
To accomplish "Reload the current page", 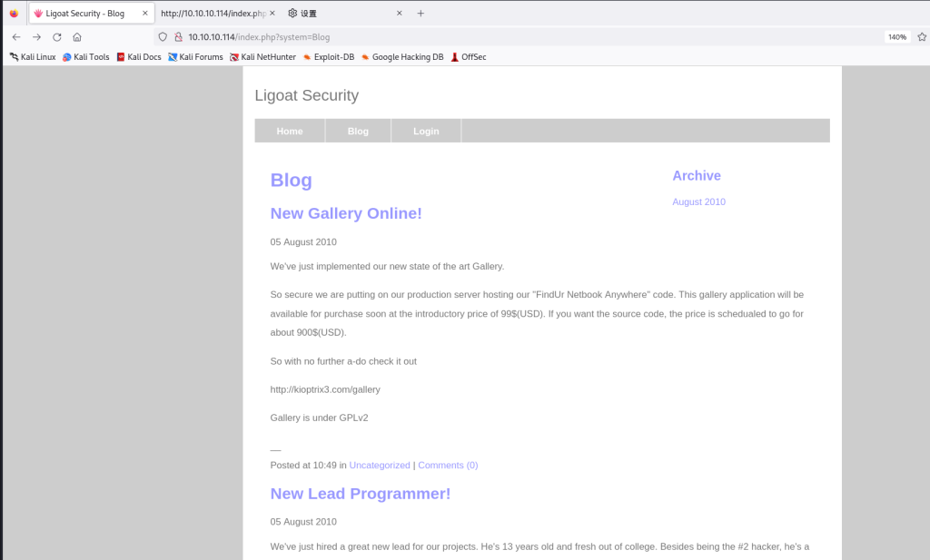I will point(57,36).
